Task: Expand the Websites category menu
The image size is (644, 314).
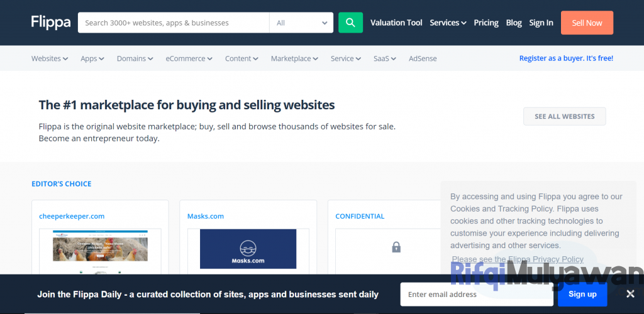Action: click(50, 58)
